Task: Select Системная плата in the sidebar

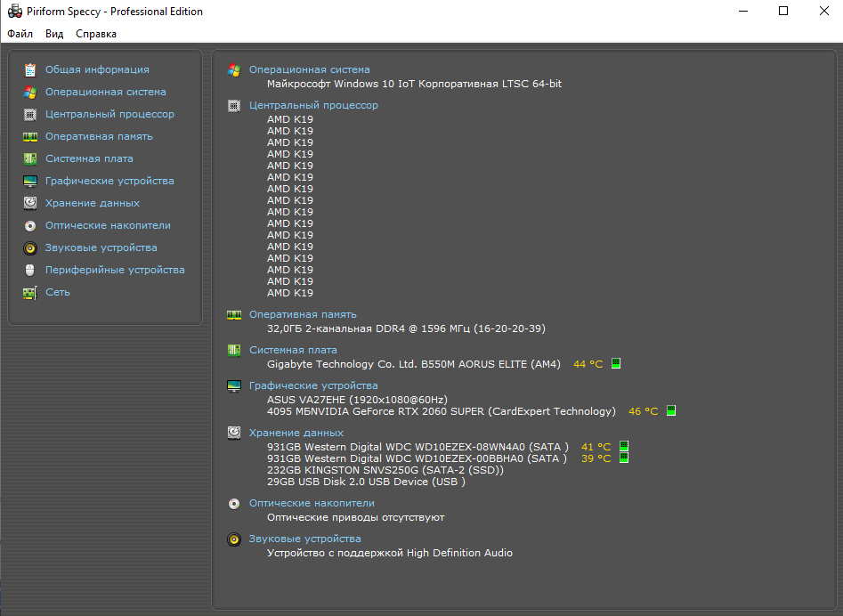Action: pos(89,158)
